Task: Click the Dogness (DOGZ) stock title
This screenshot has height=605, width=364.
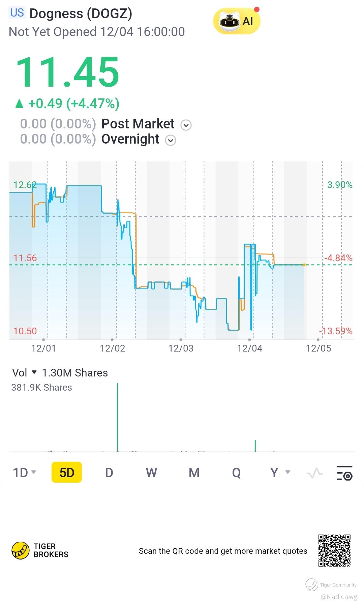Action: point(81,13)
